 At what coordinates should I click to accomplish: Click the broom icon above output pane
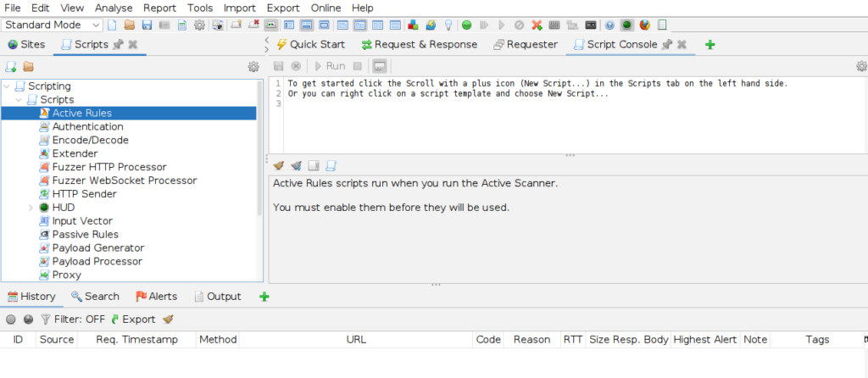click(278, 165)
